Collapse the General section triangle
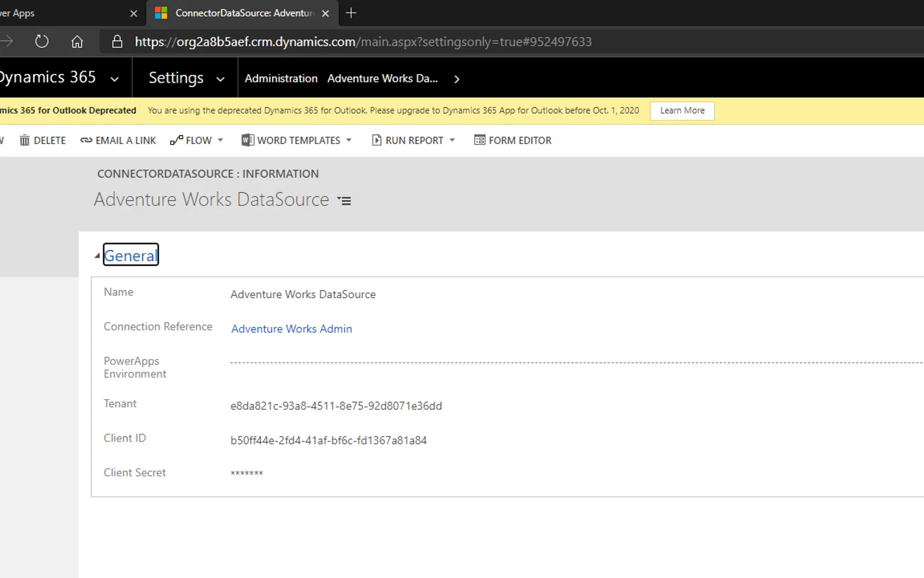The width and height of the screenshot is (924, 578). pyautogui.click(x=97, y=255)
